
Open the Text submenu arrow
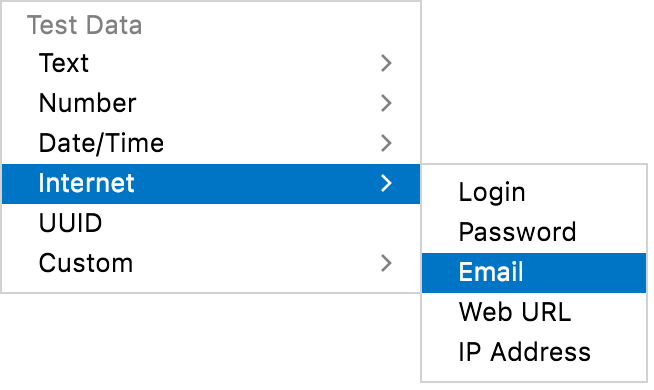pos(386,63)
